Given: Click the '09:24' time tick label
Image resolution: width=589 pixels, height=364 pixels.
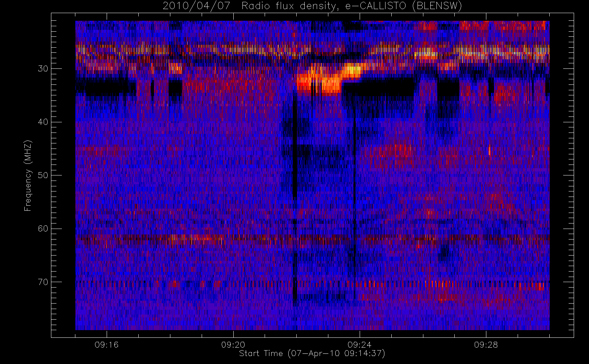Looking at the screenshot, I should [x=359, y=345].
